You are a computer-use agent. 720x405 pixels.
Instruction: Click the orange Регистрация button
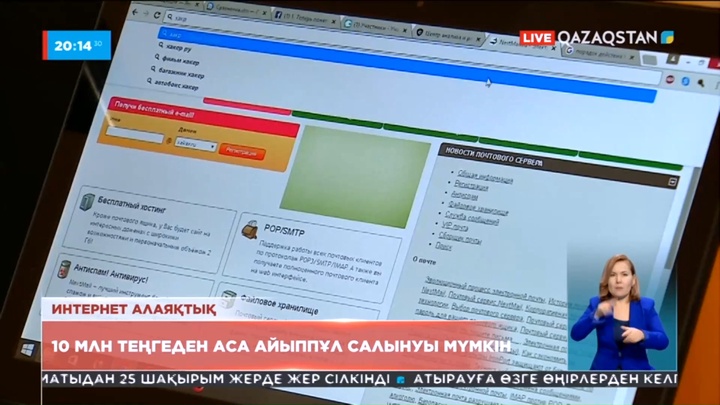[242, 152]
